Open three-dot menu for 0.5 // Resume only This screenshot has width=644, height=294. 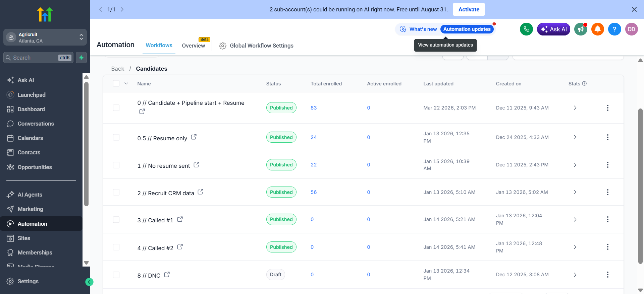click(607, 137)
